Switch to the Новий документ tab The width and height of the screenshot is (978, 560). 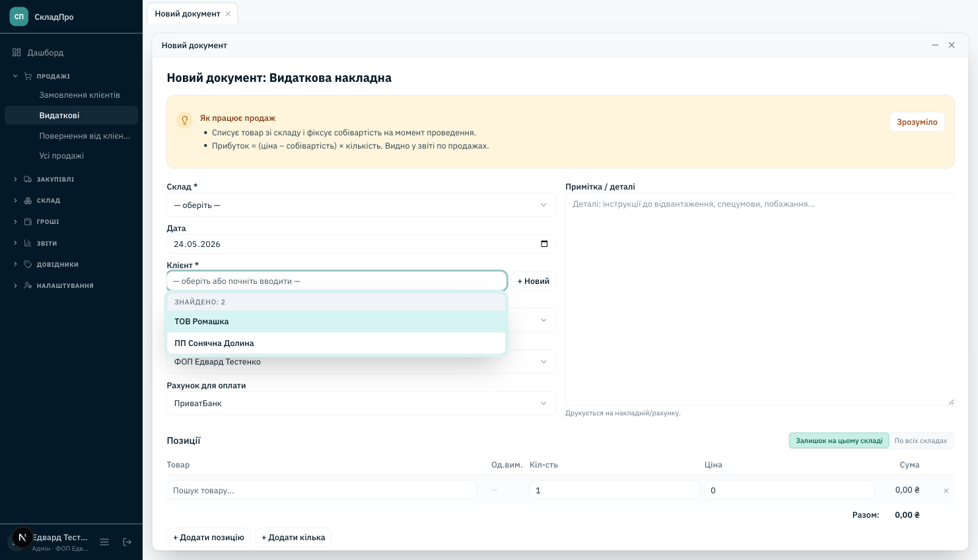click(188, 14)
